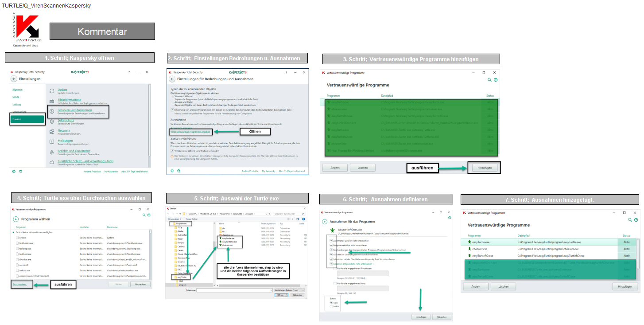Viewport: 644px width, 325px height.
Task: Click the Bildschirmtastatur keyboard icon
Action: (52, 101)
